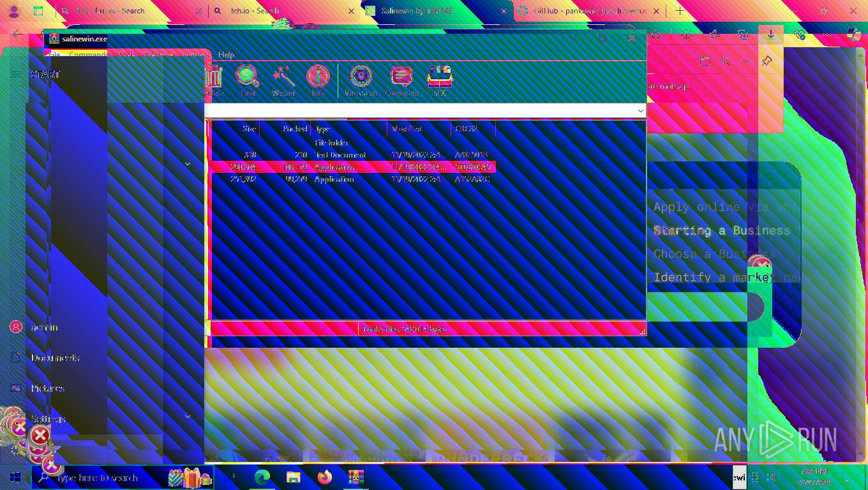Run VirusScan from the toolbar
868x490 pixels.
(x=361, y=81)
